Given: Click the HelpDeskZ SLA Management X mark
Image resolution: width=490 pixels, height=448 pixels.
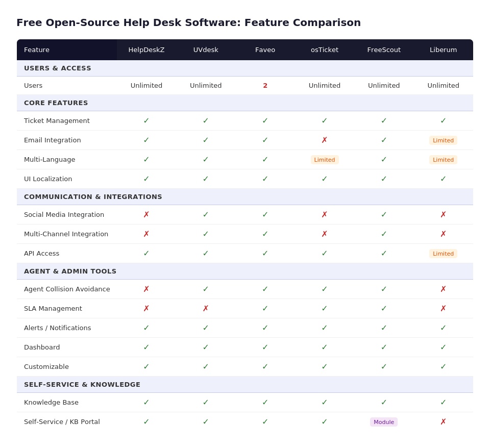Looking at the screenshot, I should (146, 308).
